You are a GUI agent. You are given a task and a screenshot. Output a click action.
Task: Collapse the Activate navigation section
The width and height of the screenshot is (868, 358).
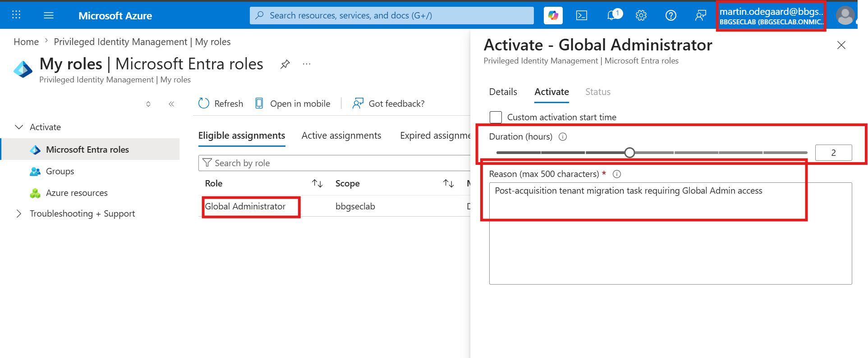click(x=19, y=127)
